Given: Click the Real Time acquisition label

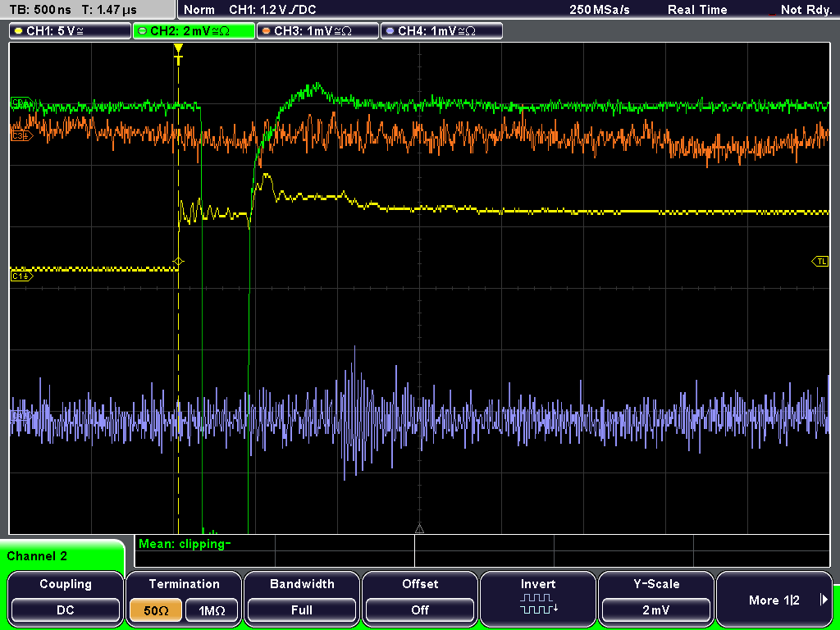Looking at the screenshot, I should [697, 10].
